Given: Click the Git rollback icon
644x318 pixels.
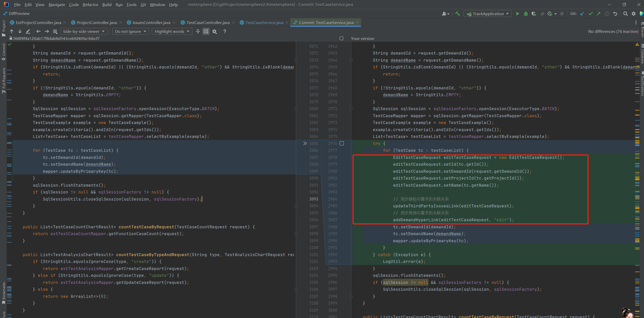Looking at the screenshot, I should click(615, 14).
